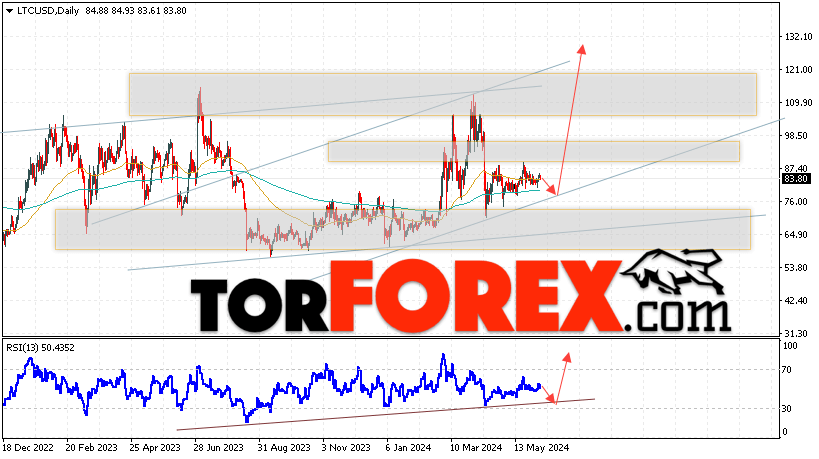Click the 28 Jun 2023 date label

point(219,448)
